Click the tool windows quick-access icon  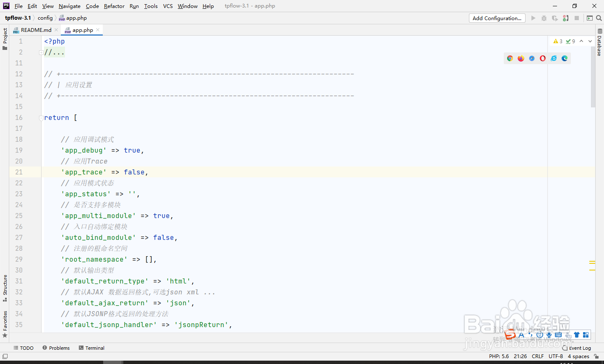click(5, 356)
